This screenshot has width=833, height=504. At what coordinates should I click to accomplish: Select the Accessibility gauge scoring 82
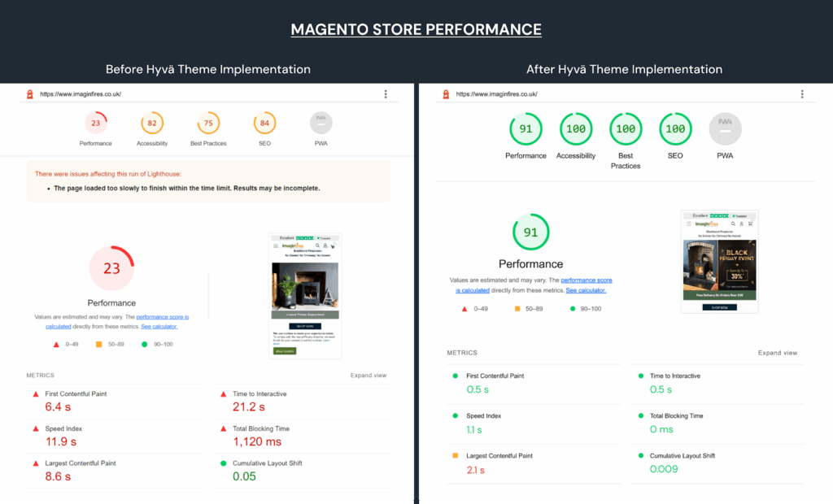click(x=152, y=124)
